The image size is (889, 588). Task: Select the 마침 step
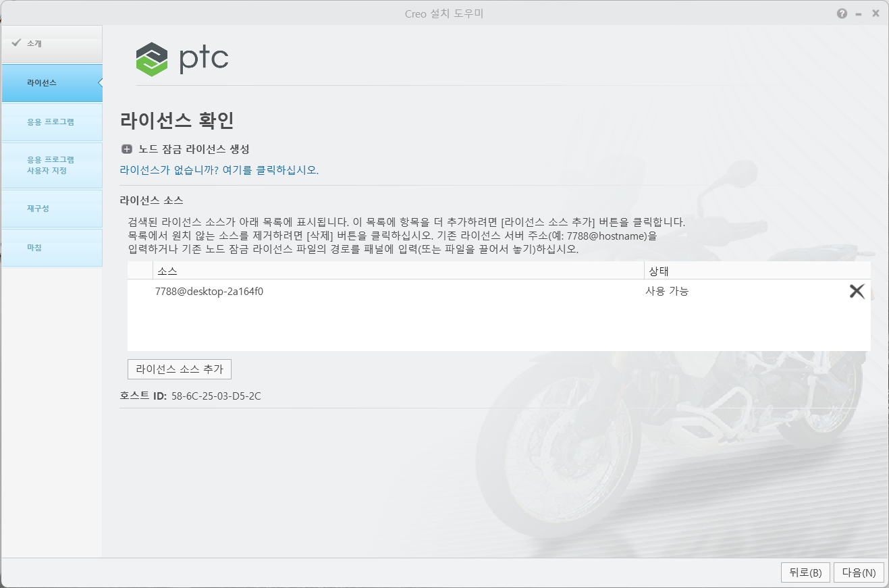pos(52,248)
